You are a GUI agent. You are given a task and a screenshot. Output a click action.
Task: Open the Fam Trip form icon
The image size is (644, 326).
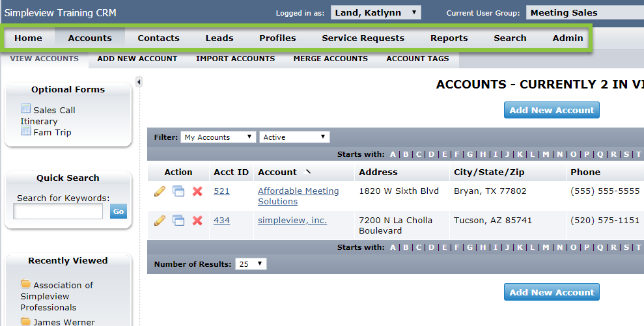pyautogui.click(x=25, y=131)
